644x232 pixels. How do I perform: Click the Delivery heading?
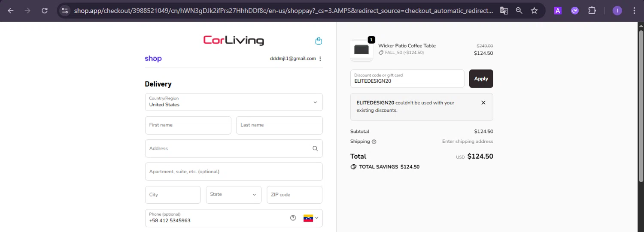point(158,84)
